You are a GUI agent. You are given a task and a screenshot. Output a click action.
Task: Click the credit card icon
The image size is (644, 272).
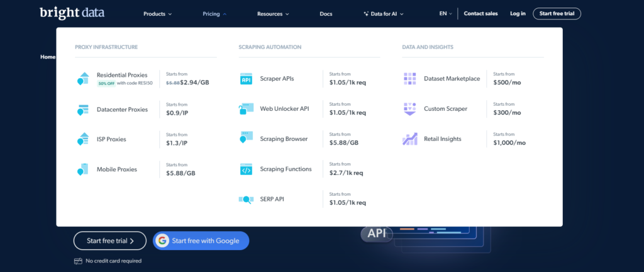78,261
